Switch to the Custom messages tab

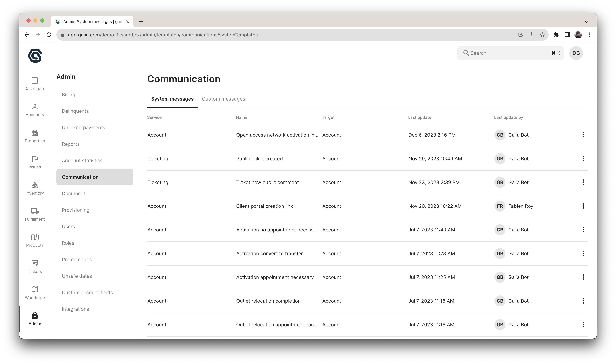pos(223,99)
